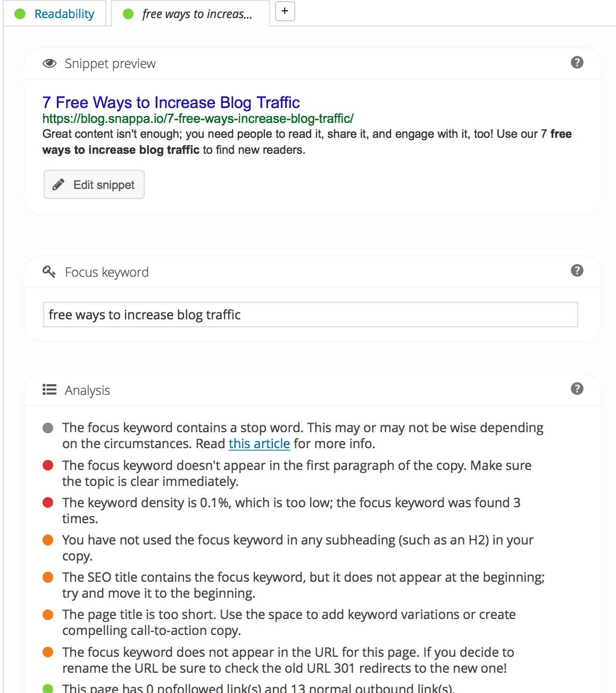Select the 'free ways to increas...' keyword tab

point(190,14)
